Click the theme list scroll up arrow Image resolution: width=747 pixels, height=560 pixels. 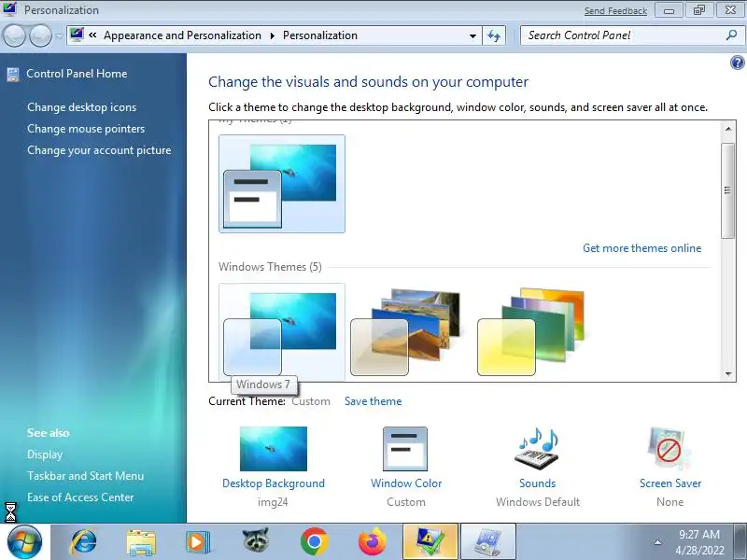tap(728, 129)
